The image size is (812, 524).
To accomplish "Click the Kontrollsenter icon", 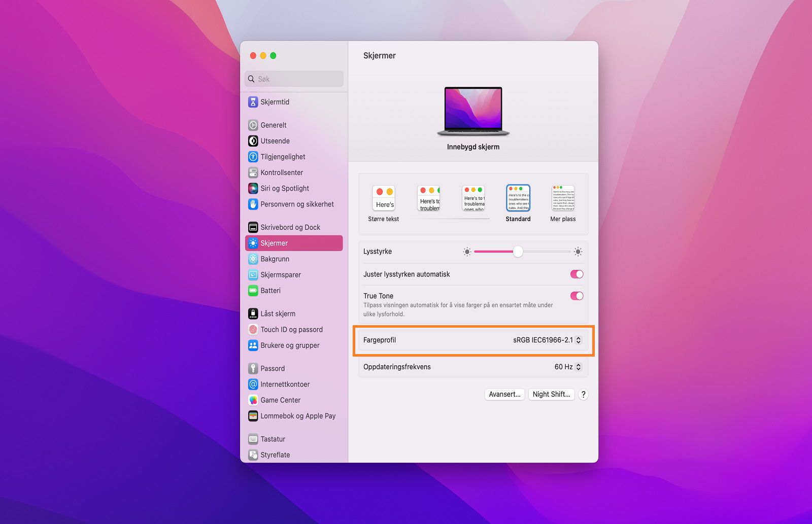I will pyautogui.click(x=253, y=172).
